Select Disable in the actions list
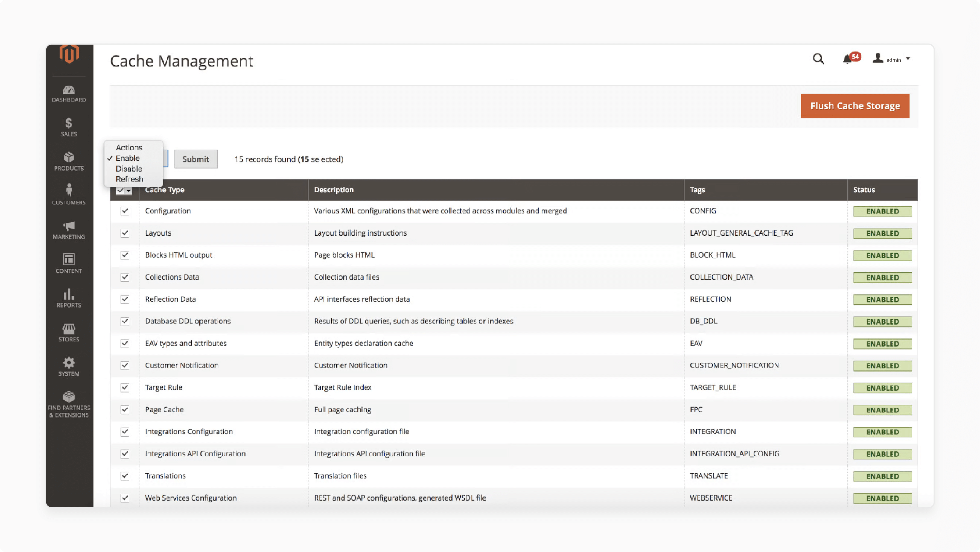This screenshot has width=980, height=552. (129, 169)
